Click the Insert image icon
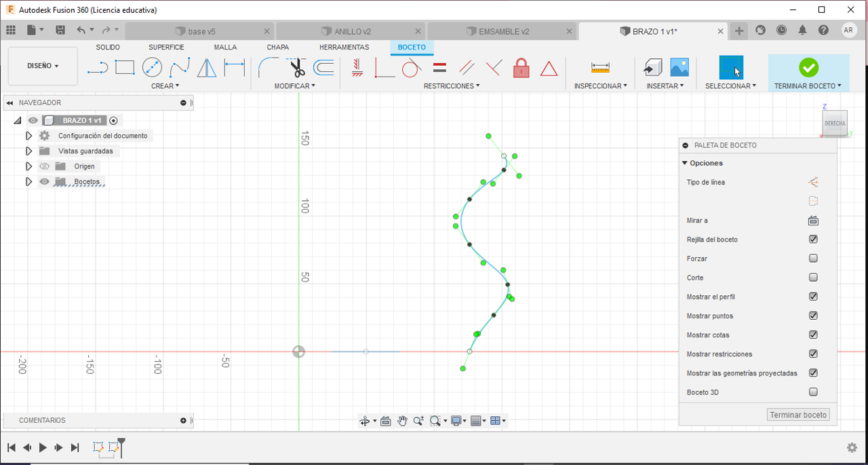Viewport: 868px width, 465px height. pyautogui.click(x=679, y=67)
